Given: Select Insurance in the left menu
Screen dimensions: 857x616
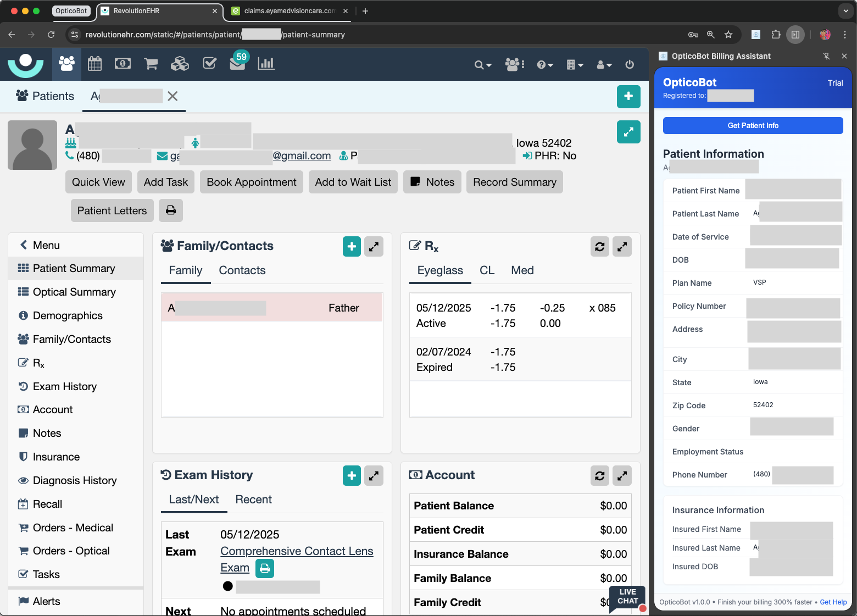Looking at the screenshot, I should click(56, 457).
